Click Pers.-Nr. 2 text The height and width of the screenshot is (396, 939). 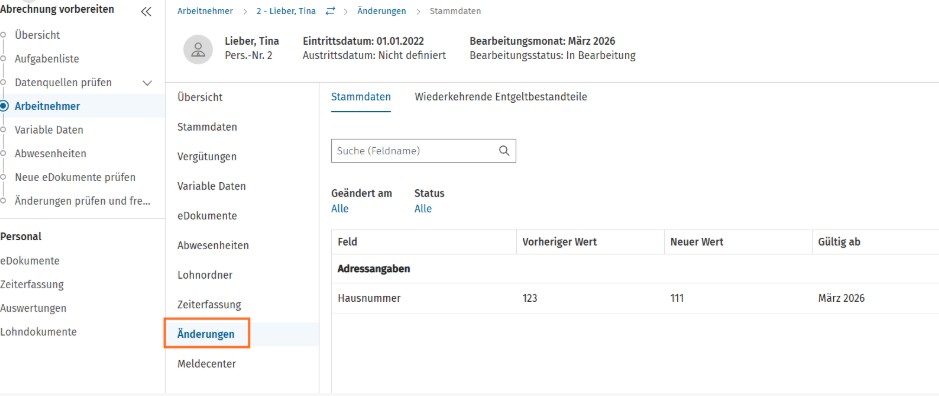click(x=249, y=56)
